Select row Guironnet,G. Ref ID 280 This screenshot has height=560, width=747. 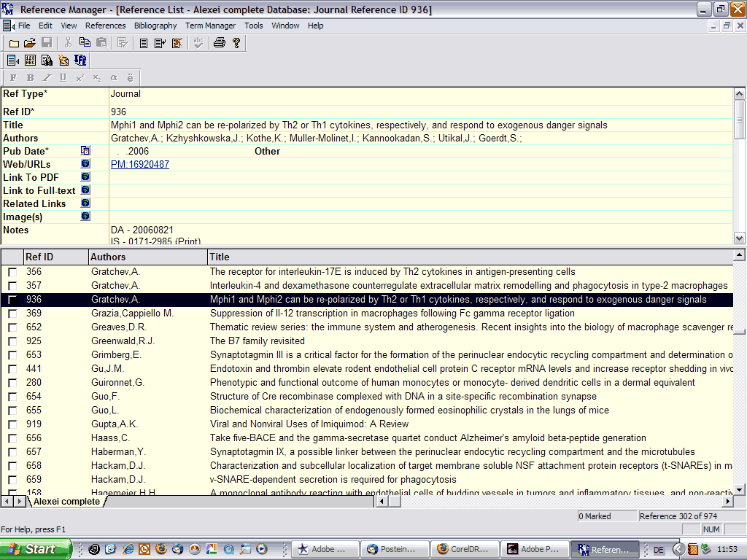tap(367, 382)
